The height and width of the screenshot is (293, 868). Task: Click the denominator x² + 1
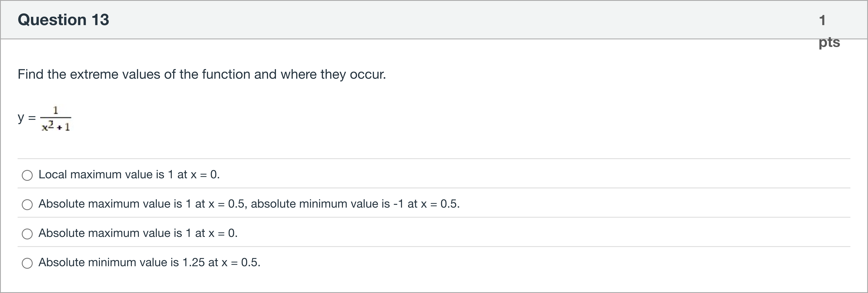[x=56, y=127]
